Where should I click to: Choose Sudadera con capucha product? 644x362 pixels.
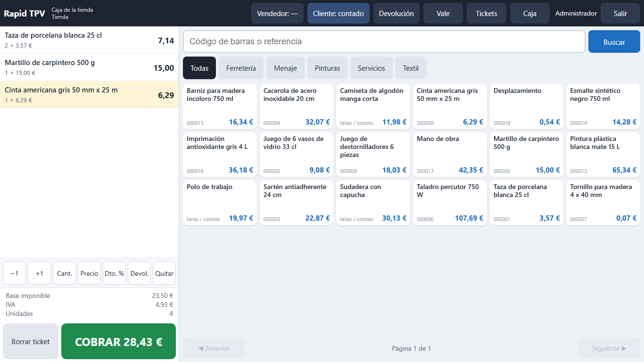pyautogui.click(x=373, y=202)
